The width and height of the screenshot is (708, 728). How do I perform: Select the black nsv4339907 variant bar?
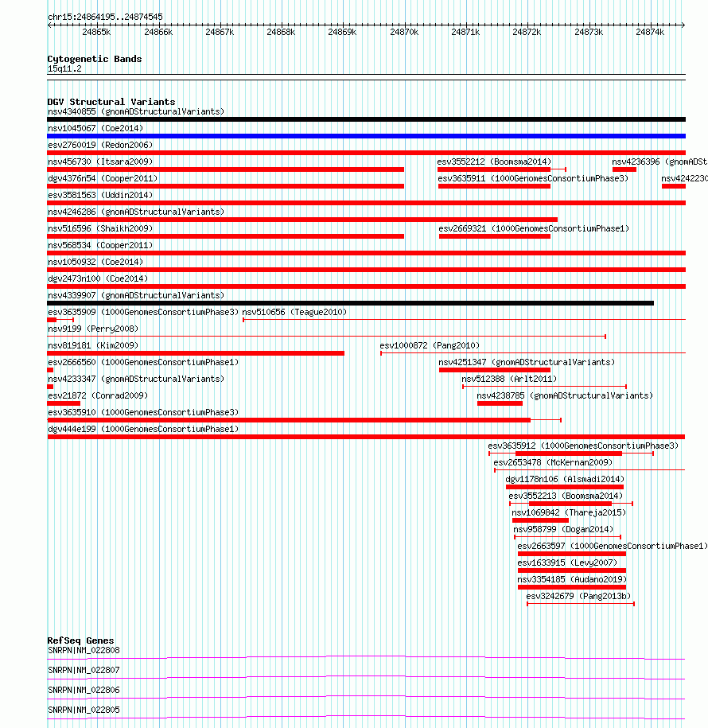pos(351,303)
